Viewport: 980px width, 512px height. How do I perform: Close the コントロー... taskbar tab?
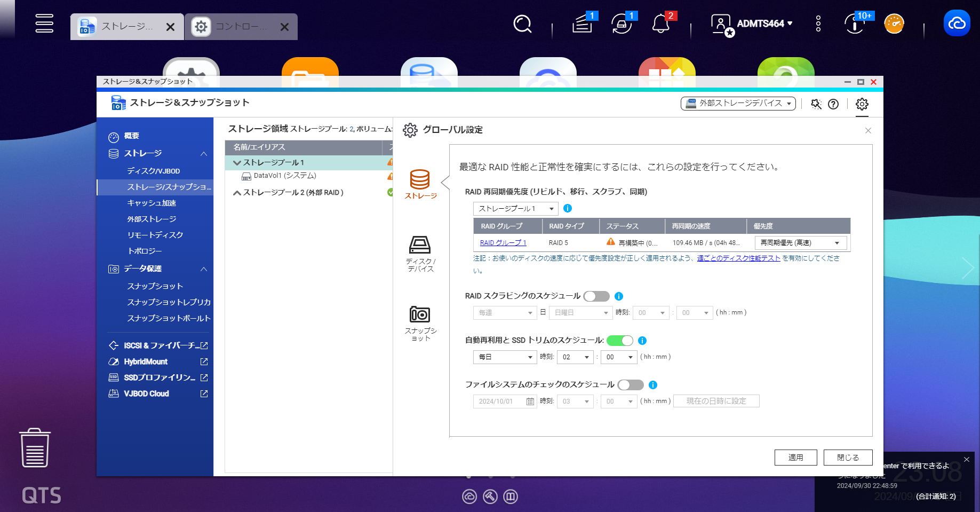click(284, 27)
